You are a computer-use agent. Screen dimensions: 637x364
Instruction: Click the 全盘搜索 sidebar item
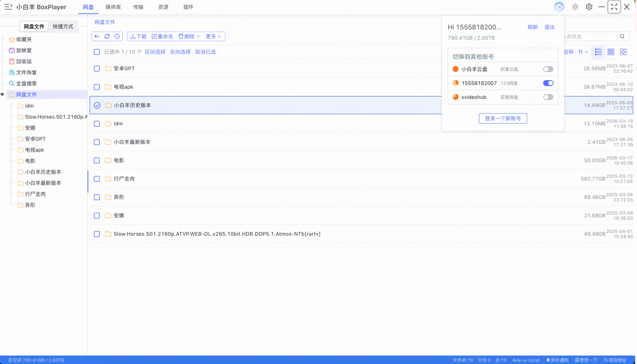tap(26, 83)
